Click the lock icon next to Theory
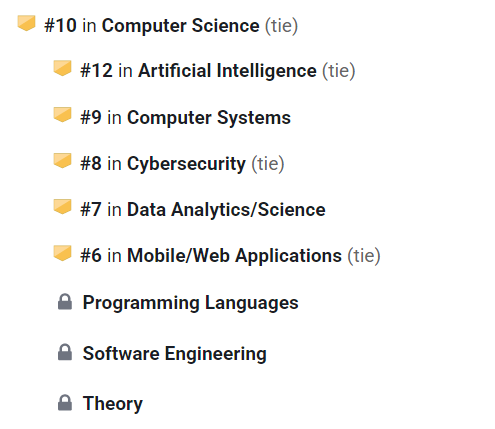 click(x=65, y=403)
